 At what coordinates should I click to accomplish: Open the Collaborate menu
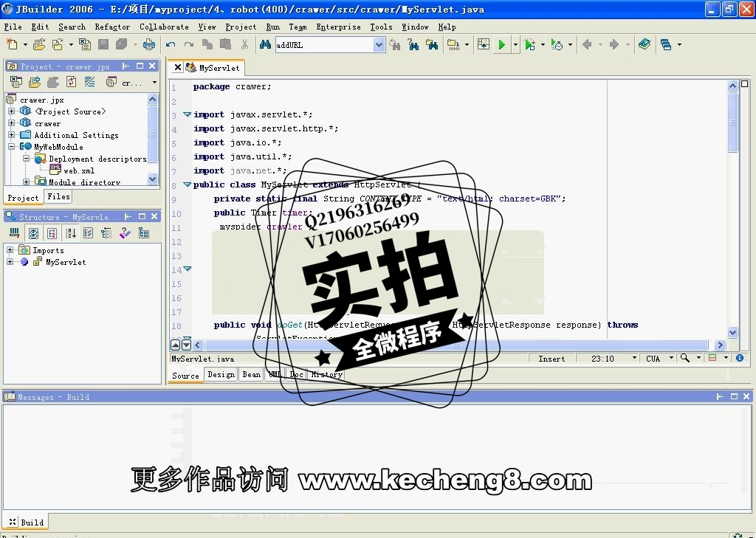(164, 27)
